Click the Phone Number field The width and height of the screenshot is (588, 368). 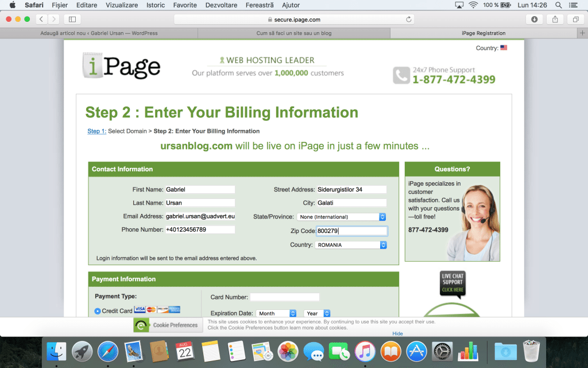tap(200, 229)
